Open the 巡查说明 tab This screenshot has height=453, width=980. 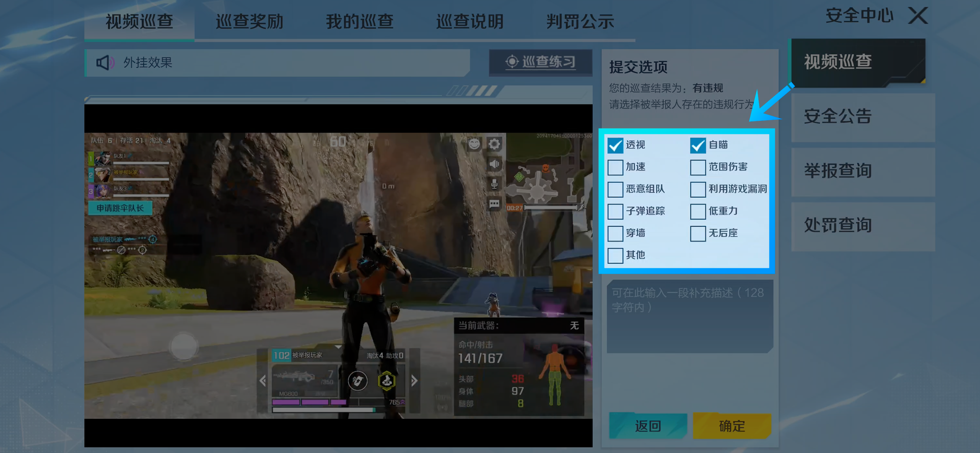(470, 21)
